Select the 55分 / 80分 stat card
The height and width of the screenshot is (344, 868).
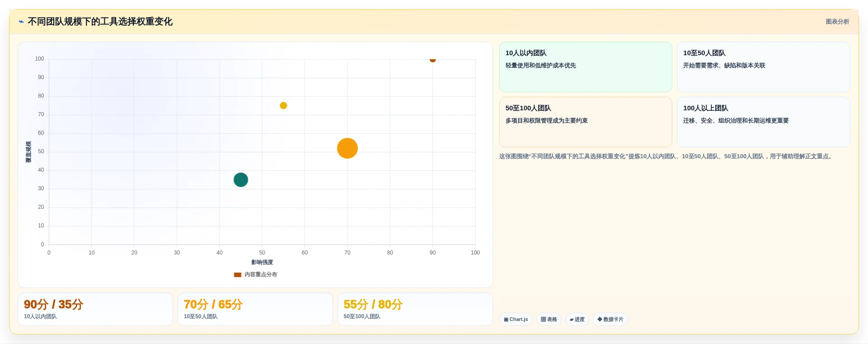(x=415, y=309)
